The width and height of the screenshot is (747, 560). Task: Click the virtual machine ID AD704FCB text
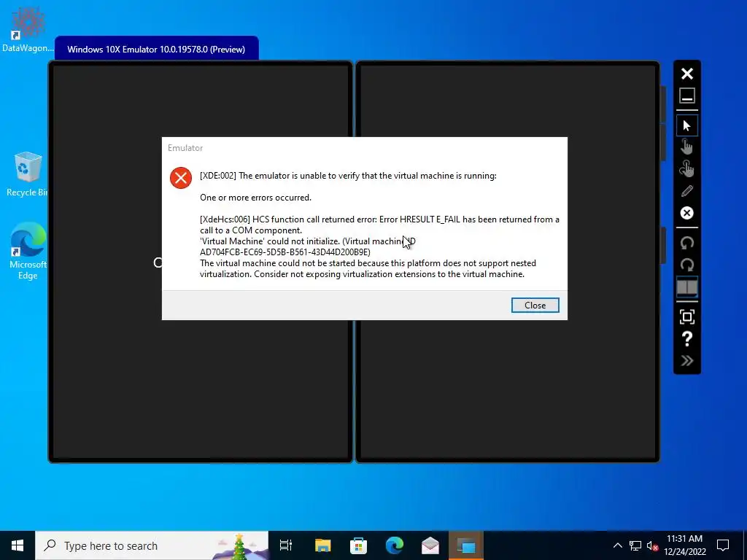point(285,252)
